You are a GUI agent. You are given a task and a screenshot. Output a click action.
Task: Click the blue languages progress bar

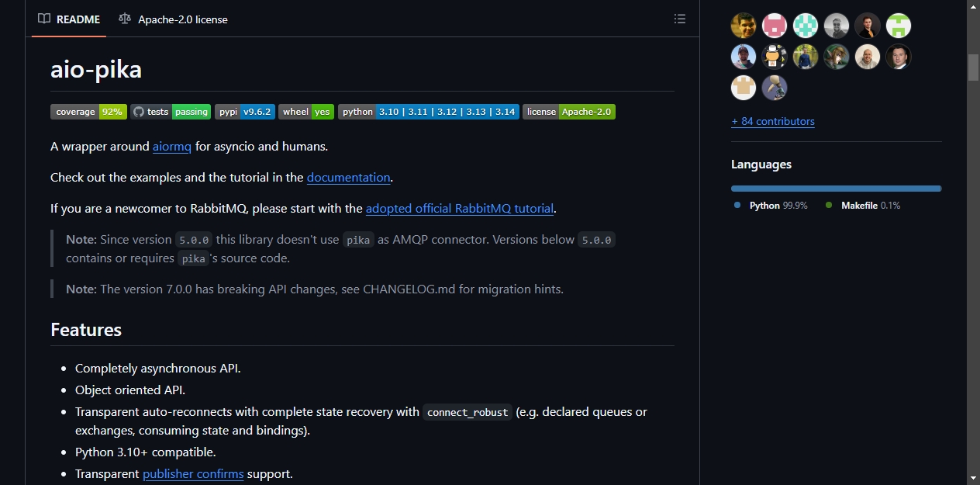coord(836,189)
